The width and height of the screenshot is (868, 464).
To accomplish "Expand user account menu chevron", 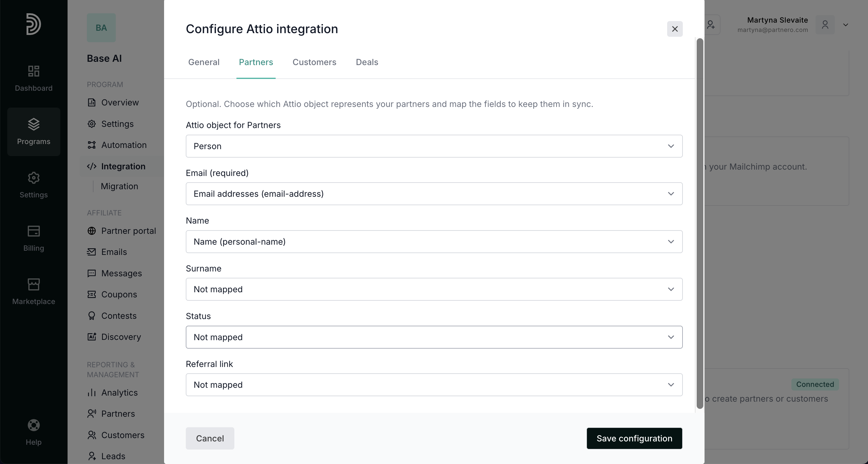I will (x=845, y=25).
